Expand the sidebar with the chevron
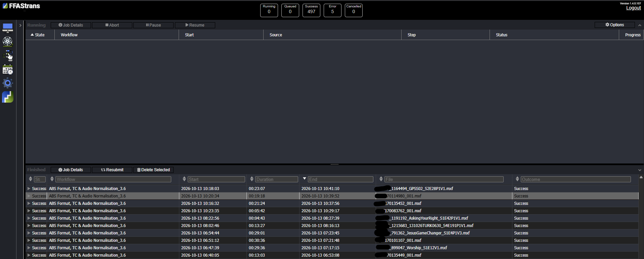 pyautogui.click(x=20, y=25)
